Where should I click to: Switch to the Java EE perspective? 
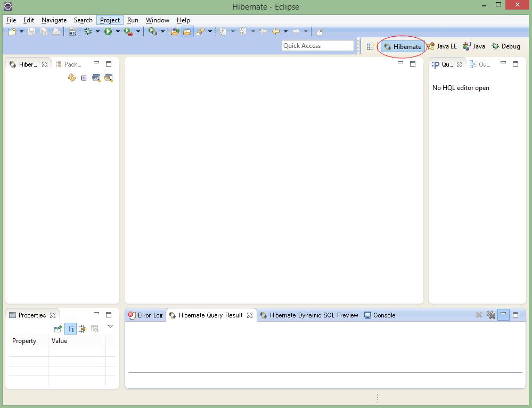point(442,46)
